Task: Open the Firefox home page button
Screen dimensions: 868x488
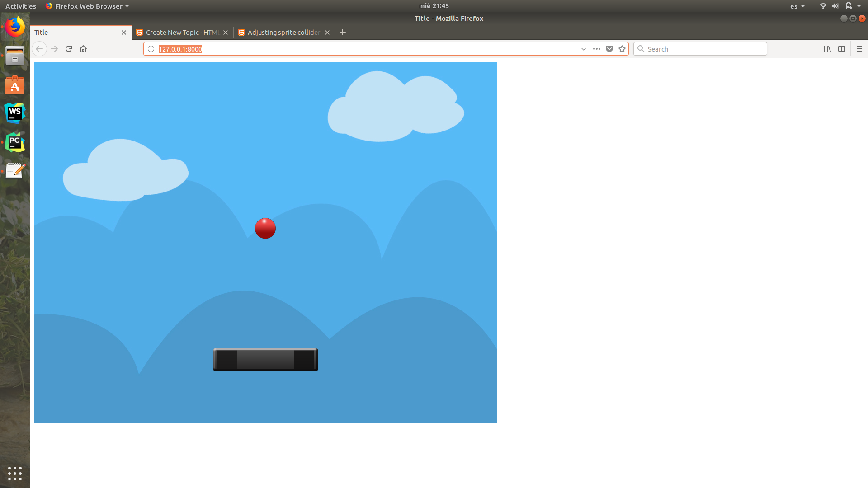Action: click(x=83, y=49)
